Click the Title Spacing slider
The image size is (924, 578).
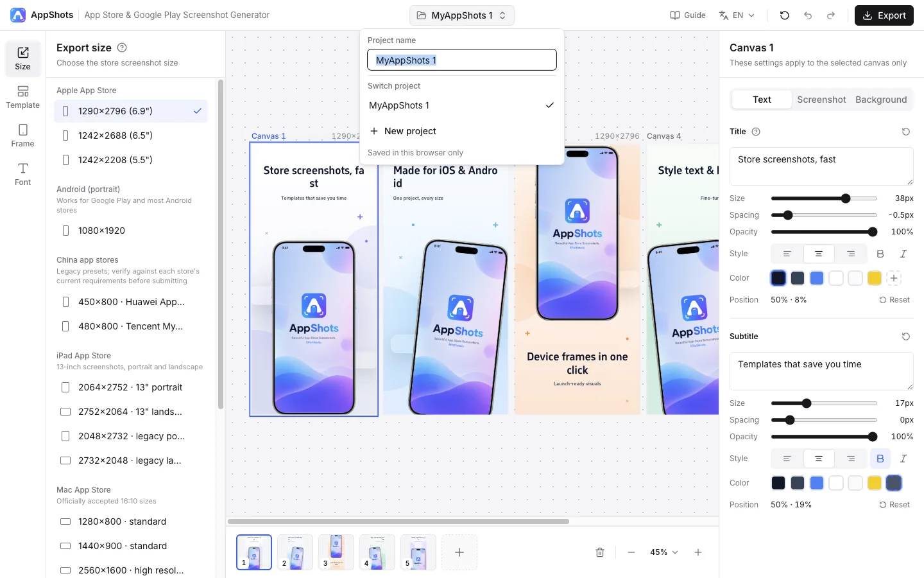coord(824,215)
